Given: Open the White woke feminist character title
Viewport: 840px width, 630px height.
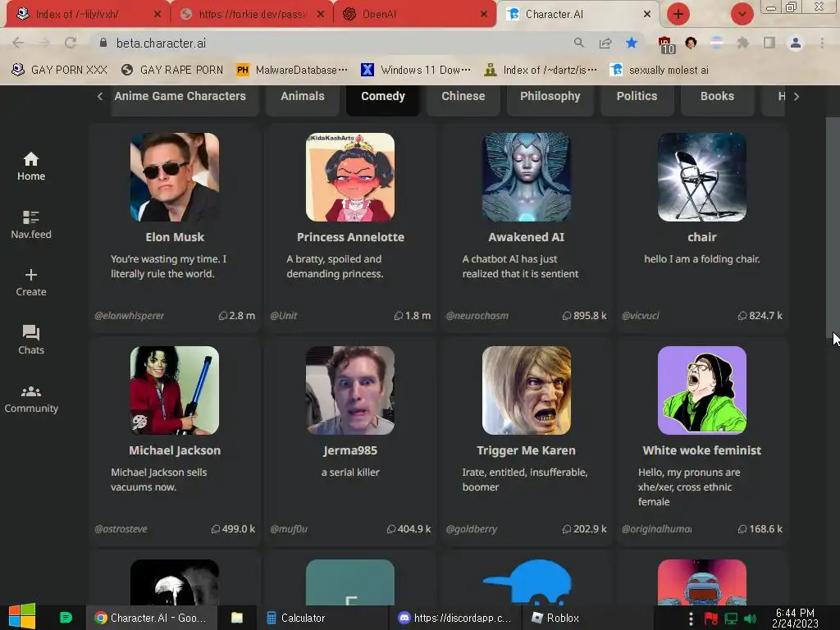Looking at the screenshot, I should tap(702, 450).
